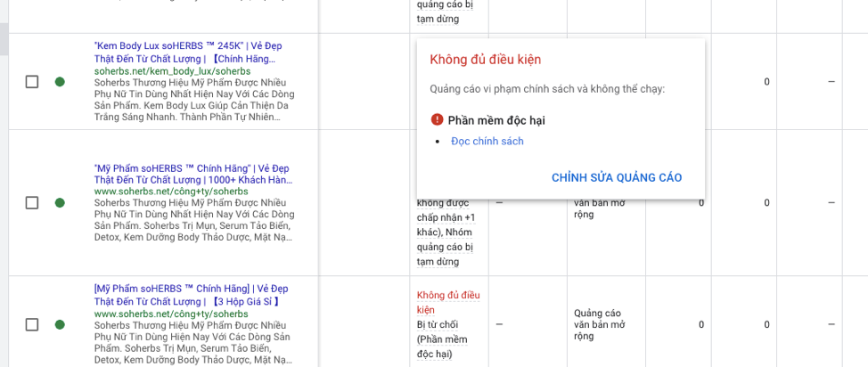Screen dimensions: 868x367
Task: Click the green status dot of Kem Body Lux ad
Action: [60, 82]
